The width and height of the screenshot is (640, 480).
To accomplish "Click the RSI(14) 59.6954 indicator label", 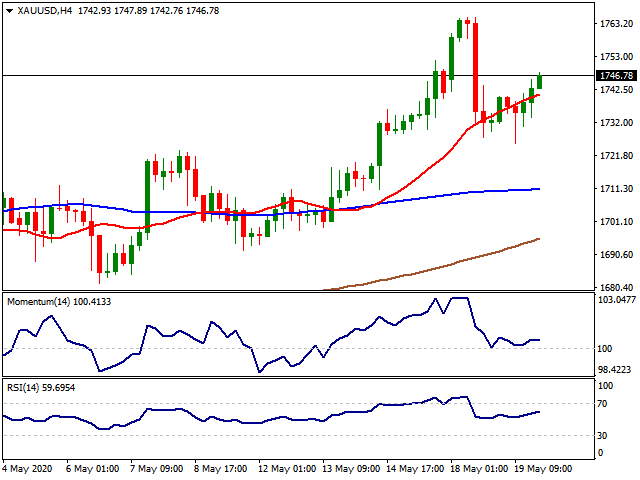I will tap(41, 388).
